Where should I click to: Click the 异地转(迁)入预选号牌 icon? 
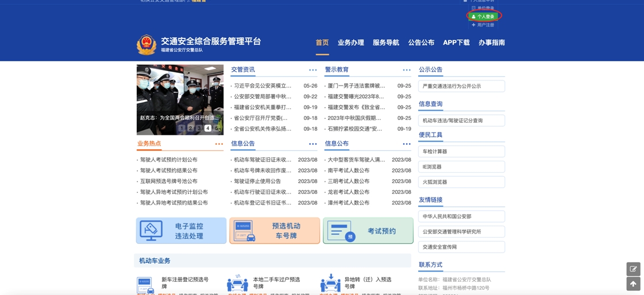(330, 284)
